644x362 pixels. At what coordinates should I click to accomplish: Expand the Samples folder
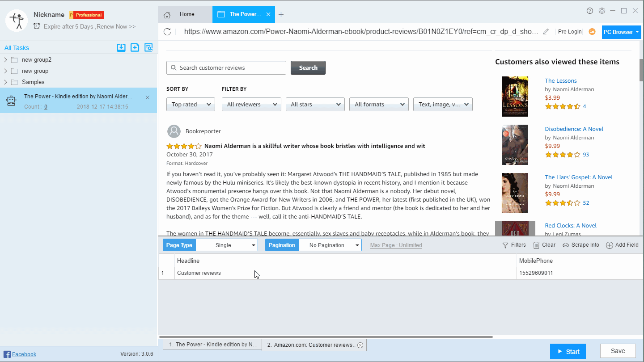[5, 82]
